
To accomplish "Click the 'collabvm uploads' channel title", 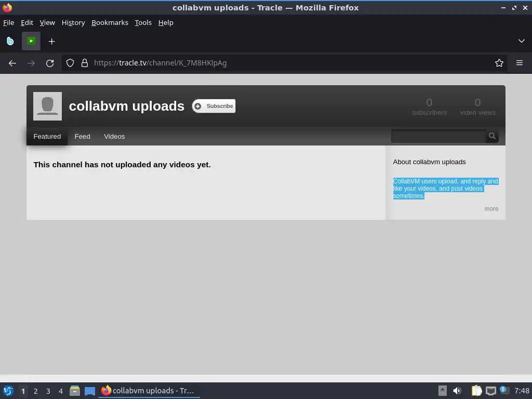I will (127, 106).
